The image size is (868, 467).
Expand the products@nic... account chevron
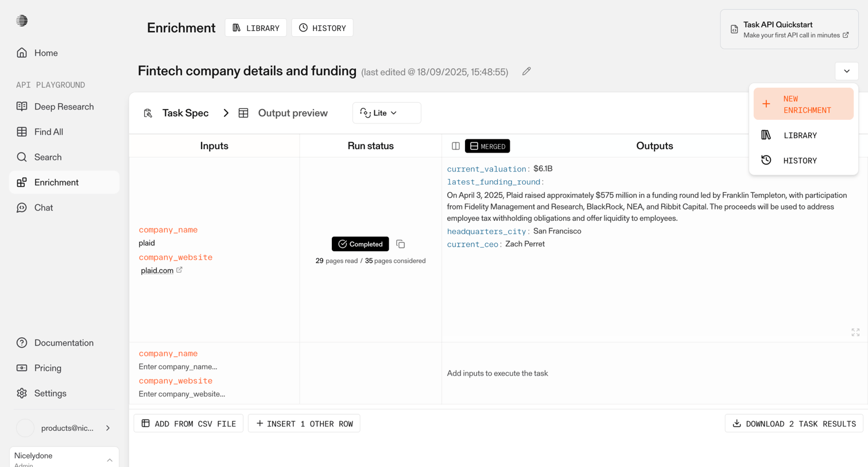point(108,428)
